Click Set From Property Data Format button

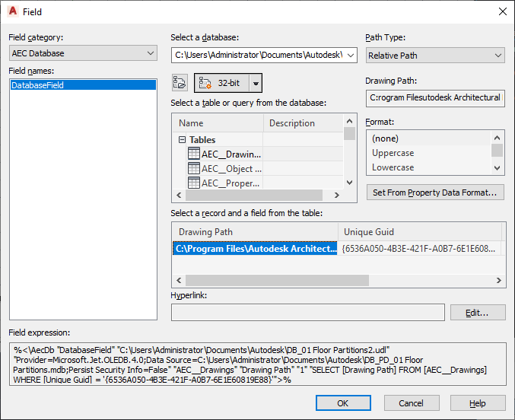435,192
